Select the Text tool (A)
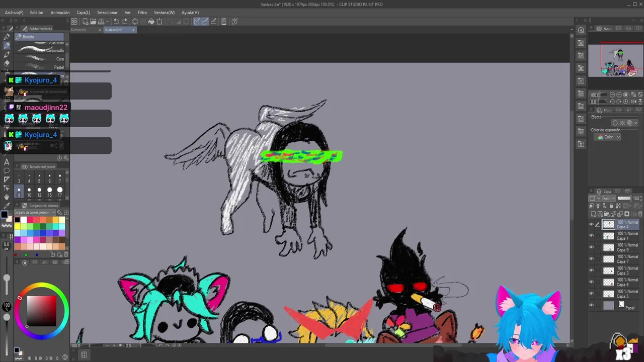 point(7,161)
